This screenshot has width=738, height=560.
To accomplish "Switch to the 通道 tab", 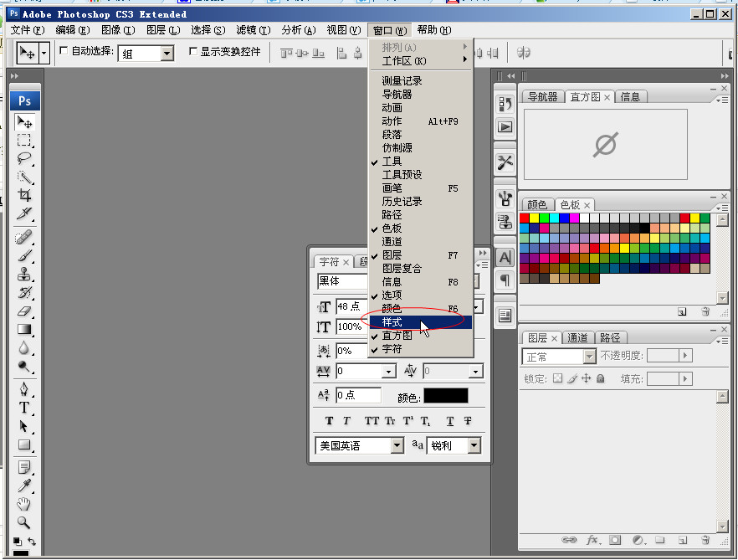I will pyautogui.click(x=577, y=338).
